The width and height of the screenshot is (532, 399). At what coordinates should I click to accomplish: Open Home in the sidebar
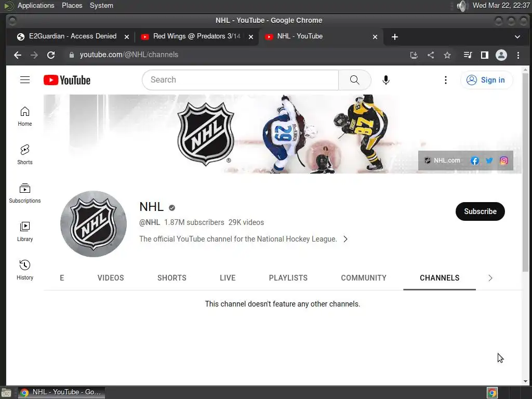coord(25,116)
